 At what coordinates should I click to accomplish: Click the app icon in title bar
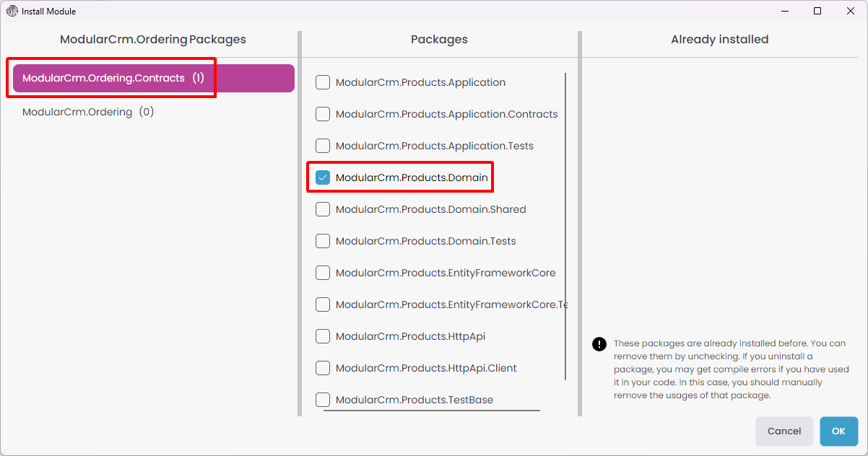pyautogui.click(x=12, y=11)
